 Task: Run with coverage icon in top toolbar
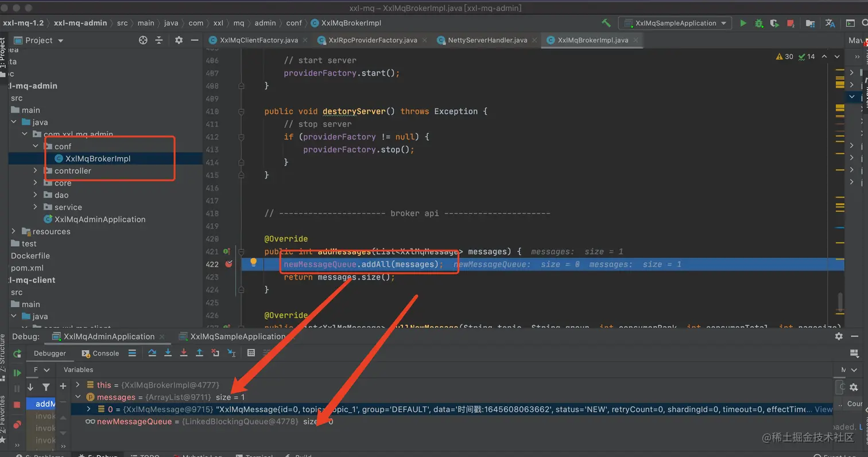pos(774,23)
